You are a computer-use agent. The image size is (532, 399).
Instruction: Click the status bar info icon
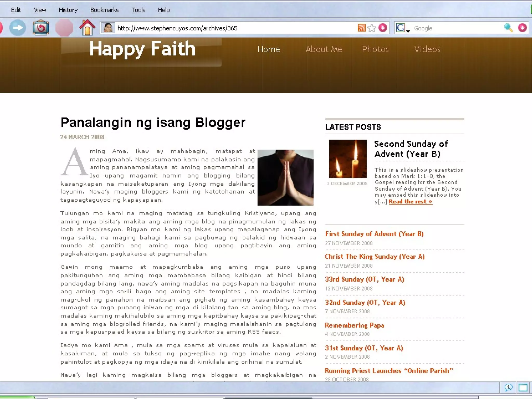(508, 388)
